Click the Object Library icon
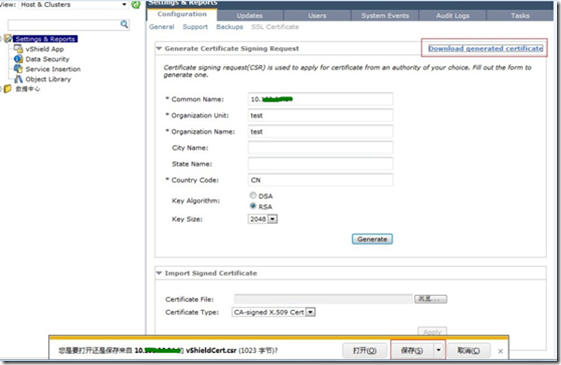 click(x=19, y=79)
